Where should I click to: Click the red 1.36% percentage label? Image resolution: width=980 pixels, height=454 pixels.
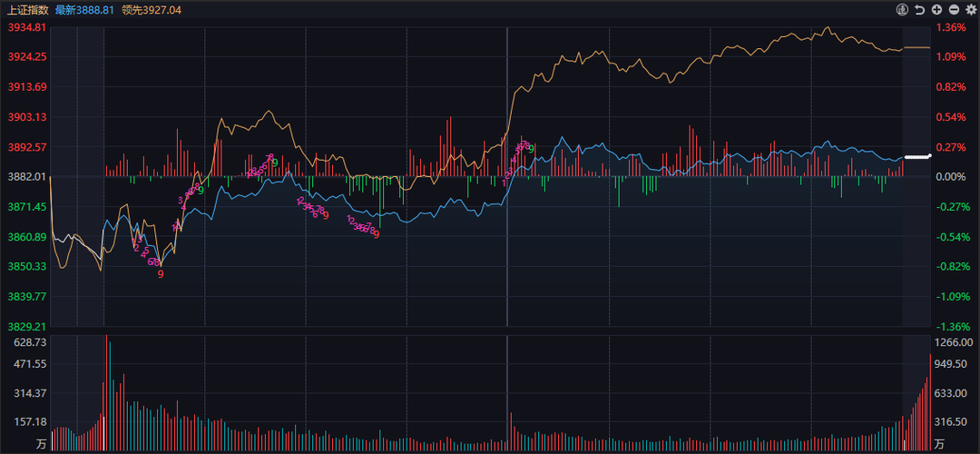coord(953,27)
